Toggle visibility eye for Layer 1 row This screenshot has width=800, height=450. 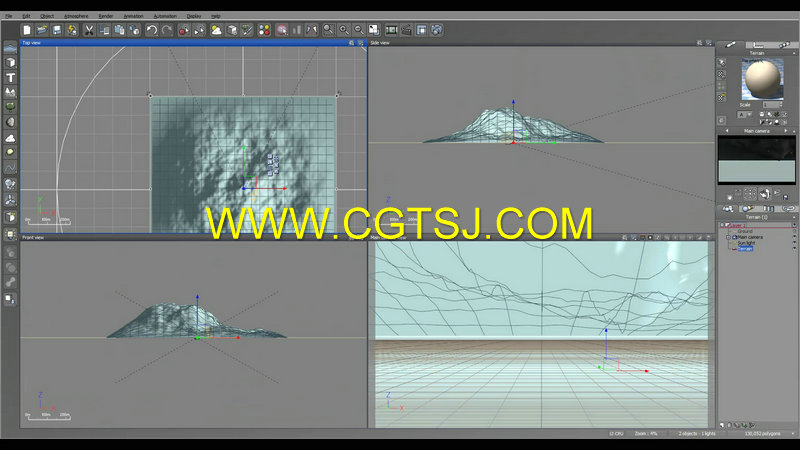click(x=794, y=225)
